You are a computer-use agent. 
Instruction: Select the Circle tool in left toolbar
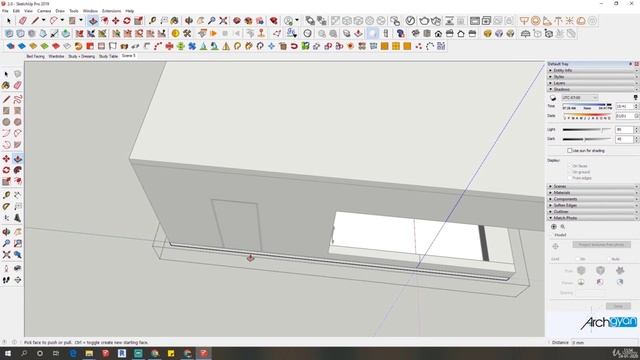(6, 122)
